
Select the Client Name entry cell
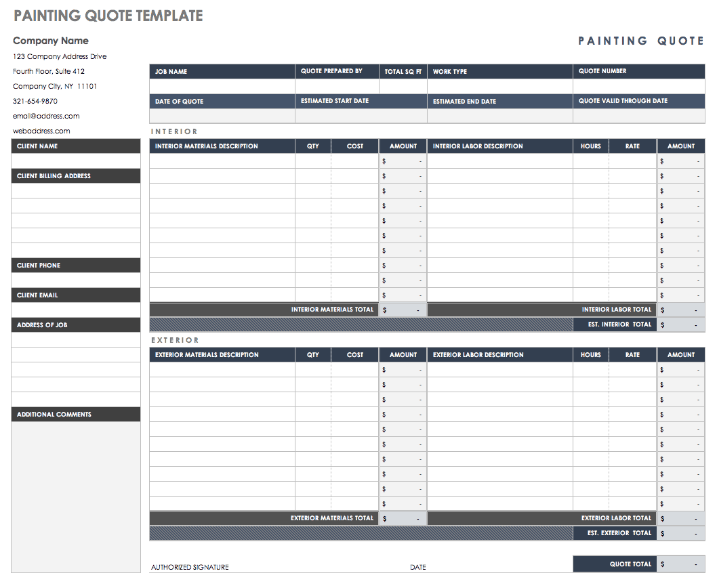75,161
